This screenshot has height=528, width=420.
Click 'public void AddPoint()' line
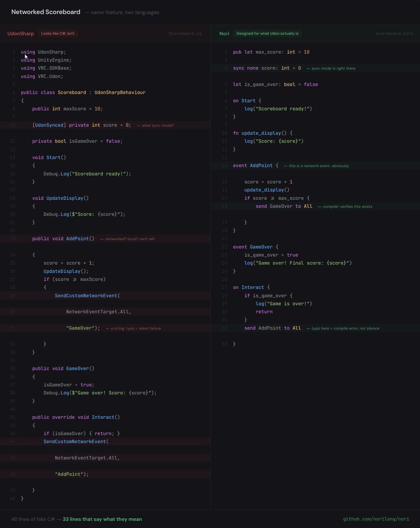(63, 238)
